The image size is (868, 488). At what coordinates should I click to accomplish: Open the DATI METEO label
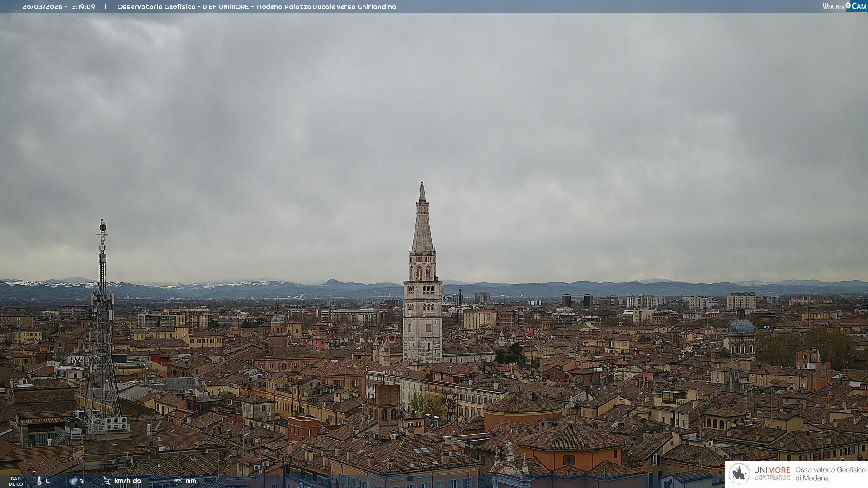(x=16, y=482)
